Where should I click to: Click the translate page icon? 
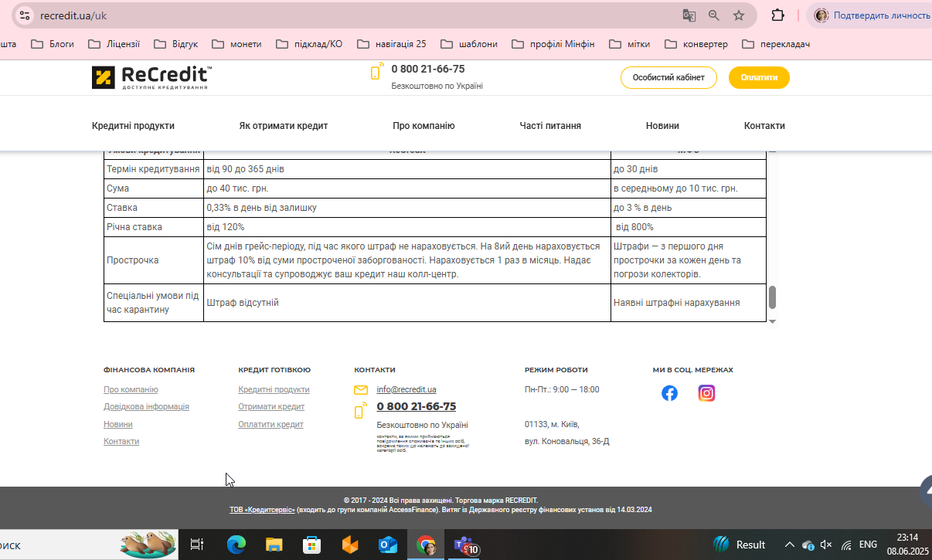click(x=689, y=15)
